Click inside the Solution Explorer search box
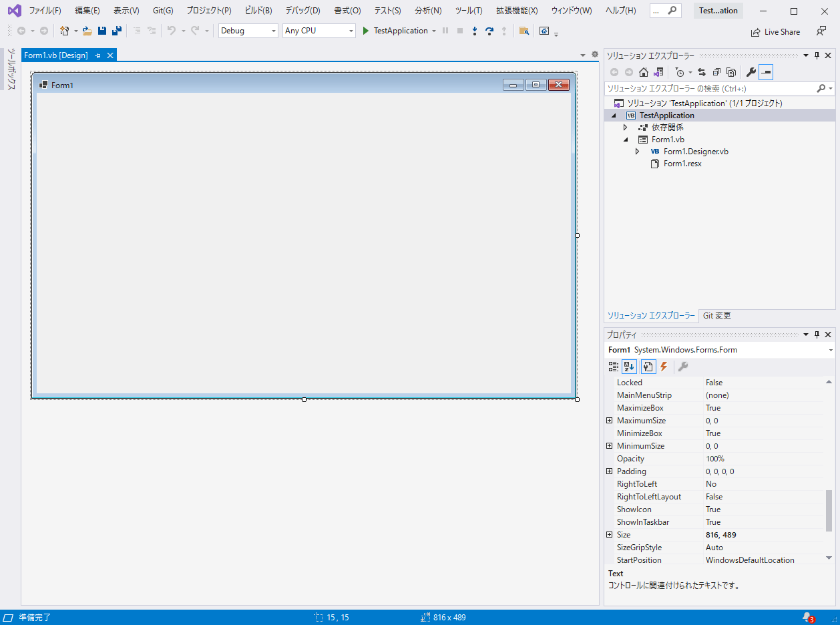Screen dimensions: 840x625 point(708,87)
